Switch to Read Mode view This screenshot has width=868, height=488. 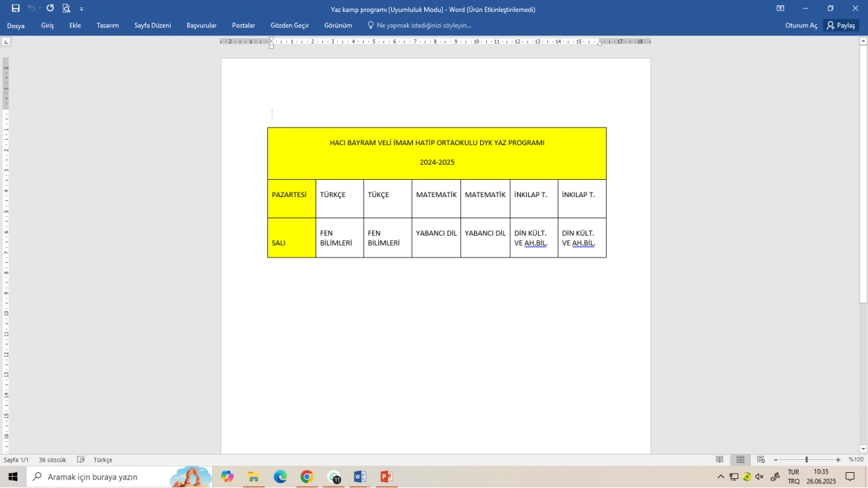[x=719, y=459]
